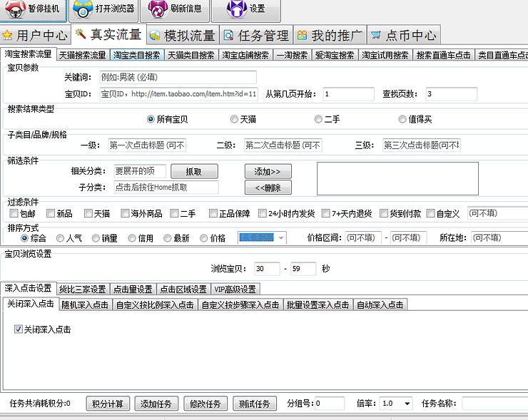Open the 点击量设置 tab
528x420 pixels.
(x=133, y=289)
